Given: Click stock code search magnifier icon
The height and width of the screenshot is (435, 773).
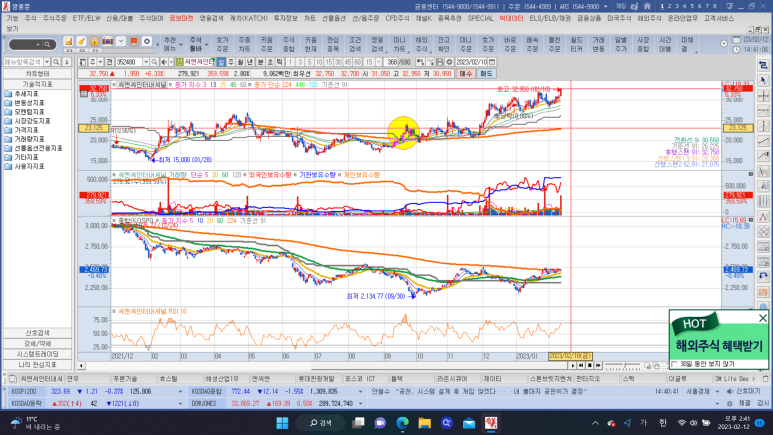Looking at the screenshot, I should [154, 62].
